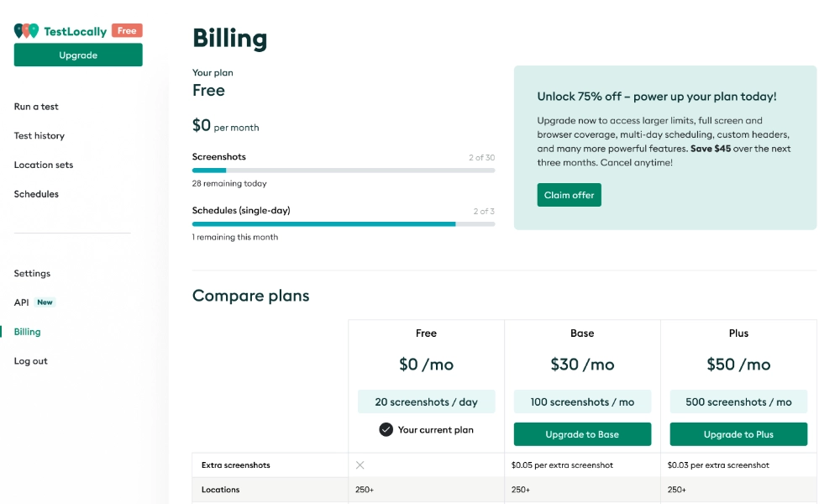Click the '500 screenshots / mo' chip under Plus

coord(738,402)
